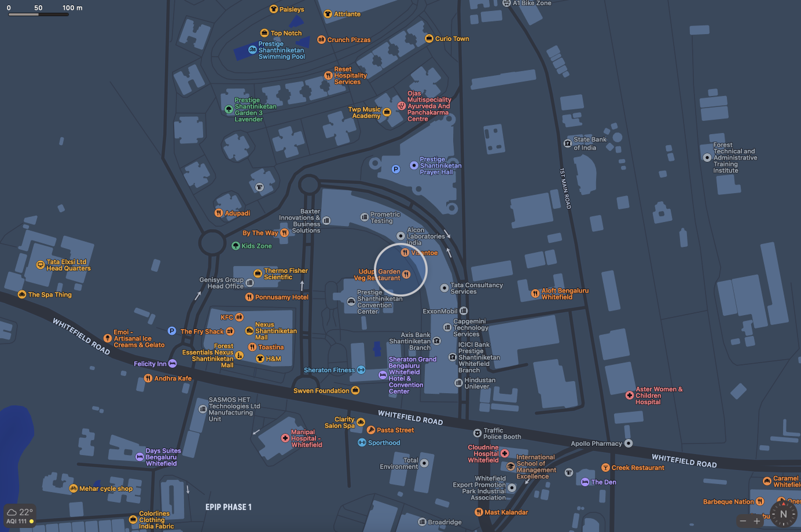The height and width of the screenshot is (532, 801).
Task: Open Ojas Multispeciality Ayurveda Centre pin
Action: (401, 106)
